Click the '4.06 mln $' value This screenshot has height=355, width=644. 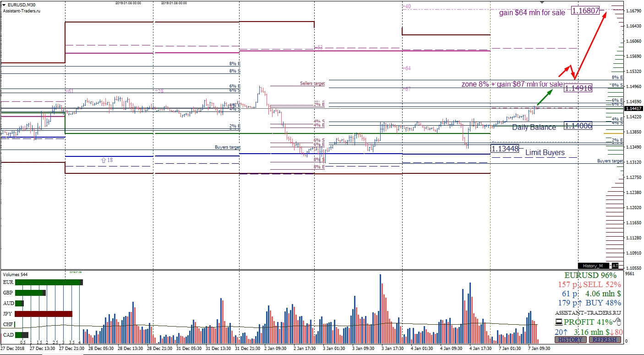tap(604, 294)
